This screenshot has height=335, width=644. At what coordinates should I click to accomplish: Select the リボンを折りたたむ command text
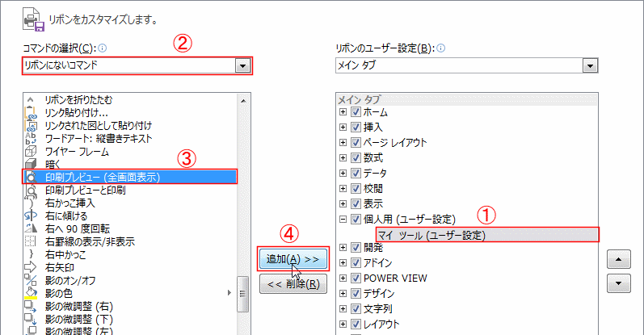pyautogui.click(x=78, y=100)
